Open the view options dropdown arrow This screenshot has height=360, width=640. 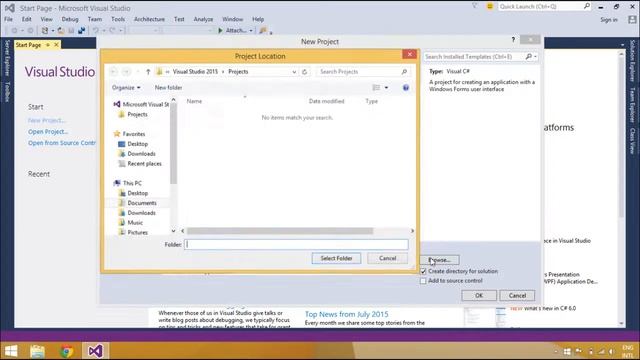386,88
